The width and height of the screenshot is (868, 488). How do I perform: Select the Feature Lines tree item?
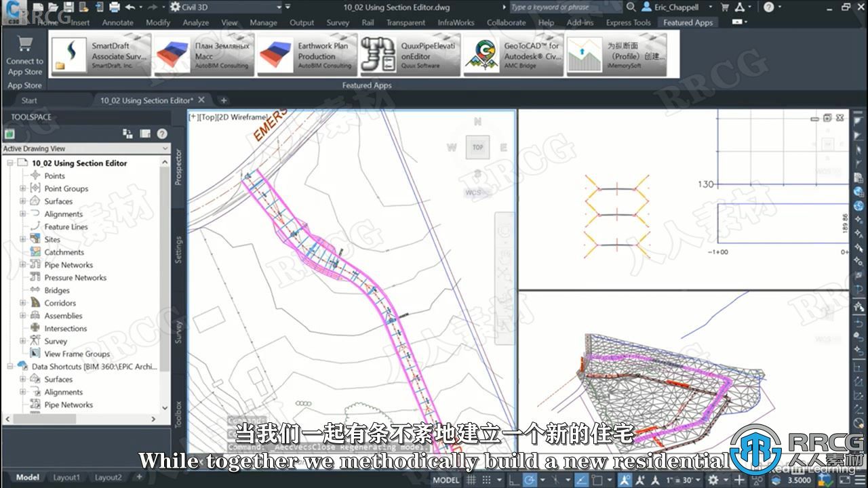[x=66, y=227]
